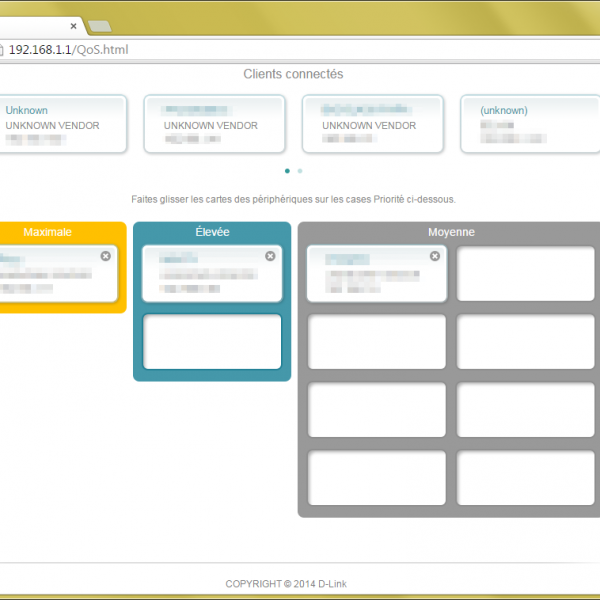This screenshot has width=600, height=600.
Task: Click the device card in Maximale box
Action: (x=55, y=275)
